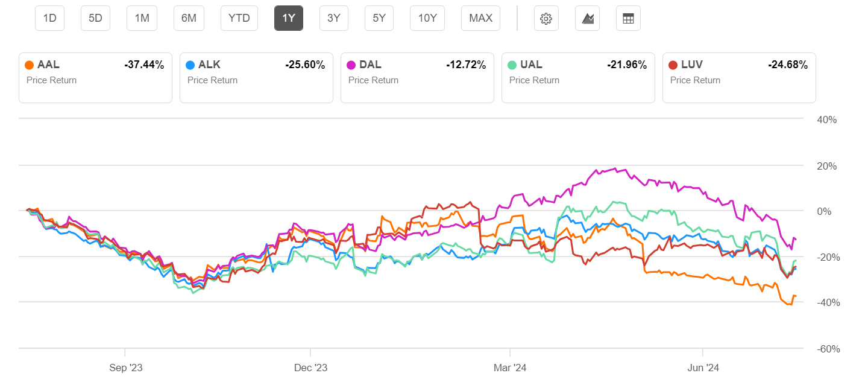Toggle the DAL price return card

pyautogui.click(x=417, y=78)
